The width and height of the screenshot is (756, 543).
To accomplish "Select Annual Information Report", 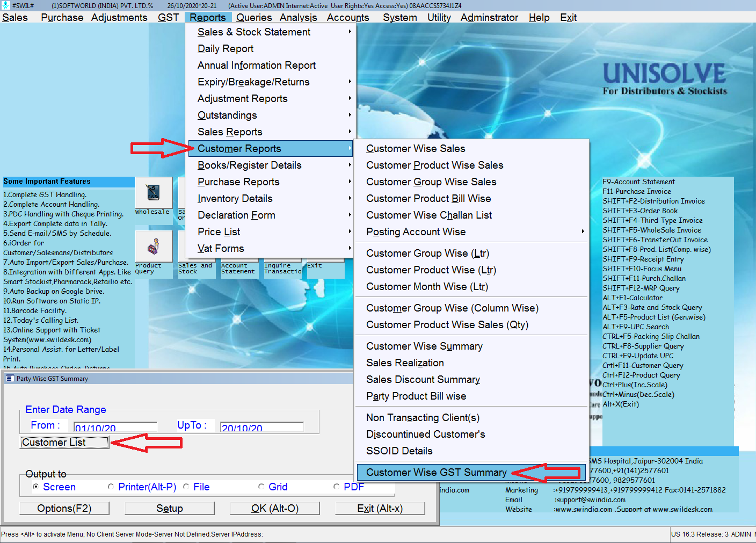I will (x=271, y=65).
